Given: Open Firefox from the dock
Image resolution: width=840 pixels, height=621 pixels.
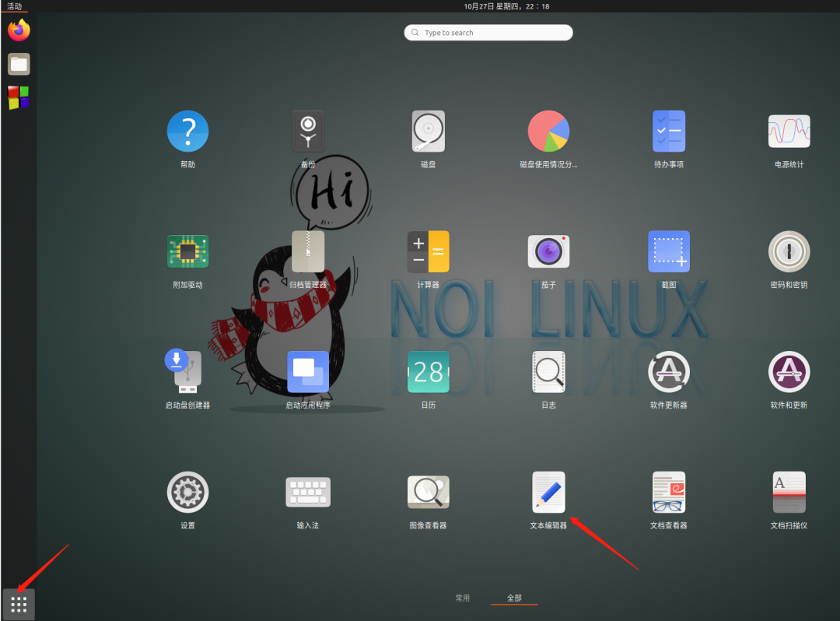Looking at the screenshot, I should (x=19, y=30).
